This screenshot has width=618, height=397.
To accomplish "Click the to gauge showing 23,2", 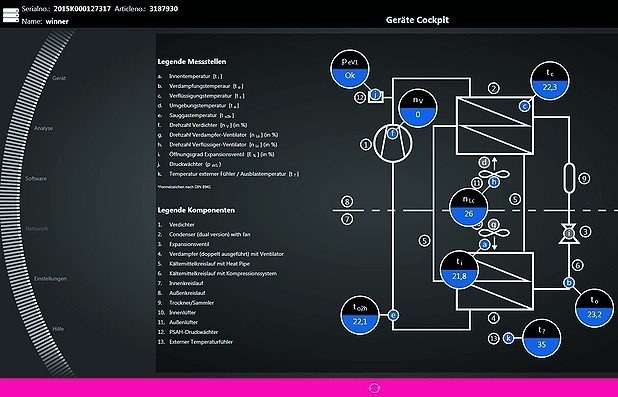I will pos(594,308).
